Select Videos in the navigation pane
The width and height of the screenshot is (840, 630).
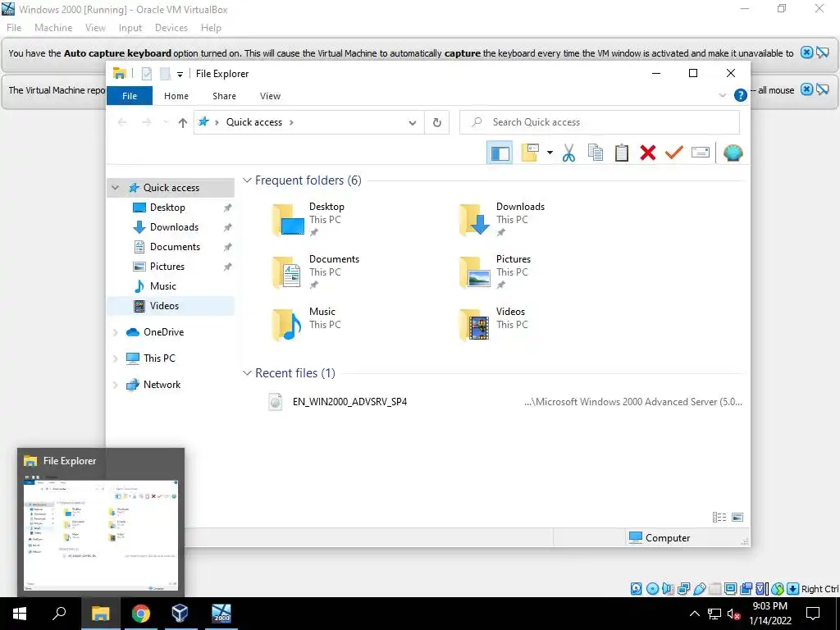(x=164, y=306)
